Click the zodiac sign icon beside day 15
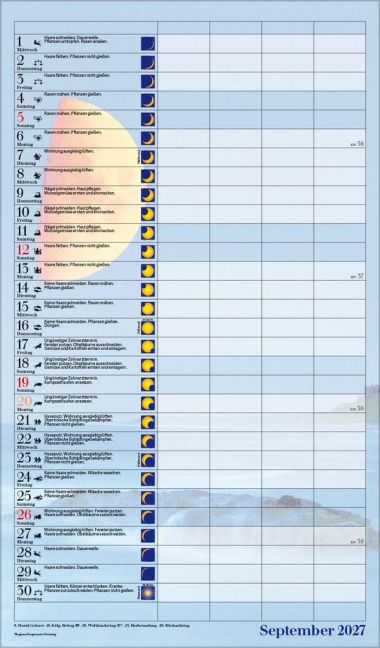This screenshot has height=648, width=380. tap(38, 308)
